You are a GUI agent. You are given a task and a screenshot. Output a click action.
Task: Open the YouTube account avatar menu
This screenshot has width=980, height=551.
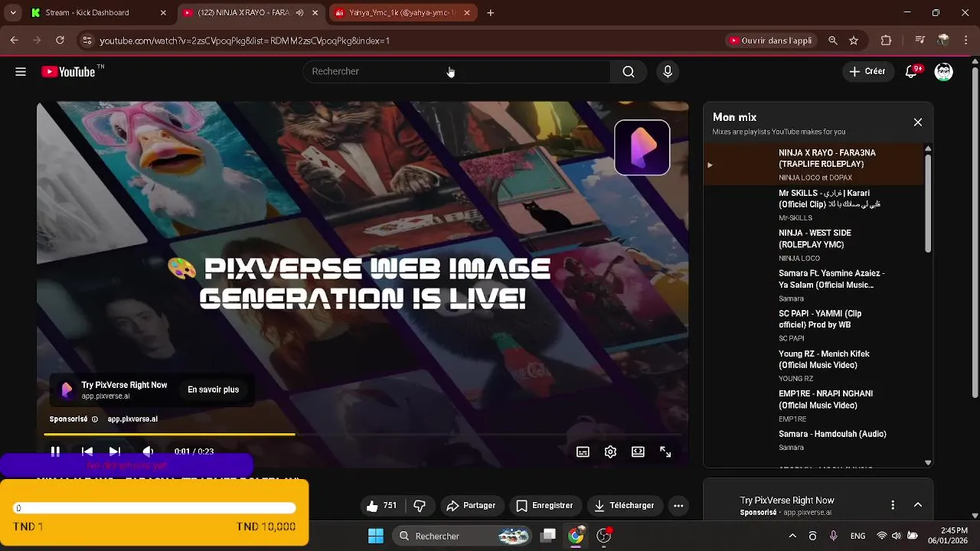pos(944,72)
